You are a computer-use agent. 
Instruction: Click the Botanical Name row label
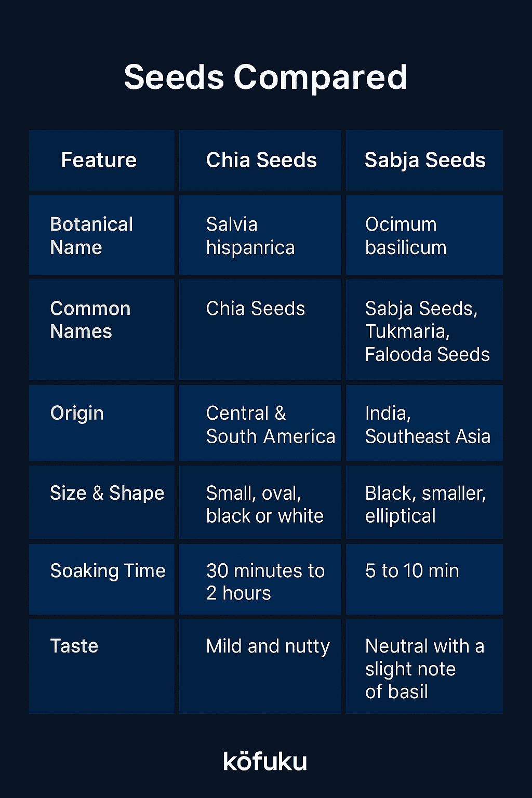click(x=102, y=235)
